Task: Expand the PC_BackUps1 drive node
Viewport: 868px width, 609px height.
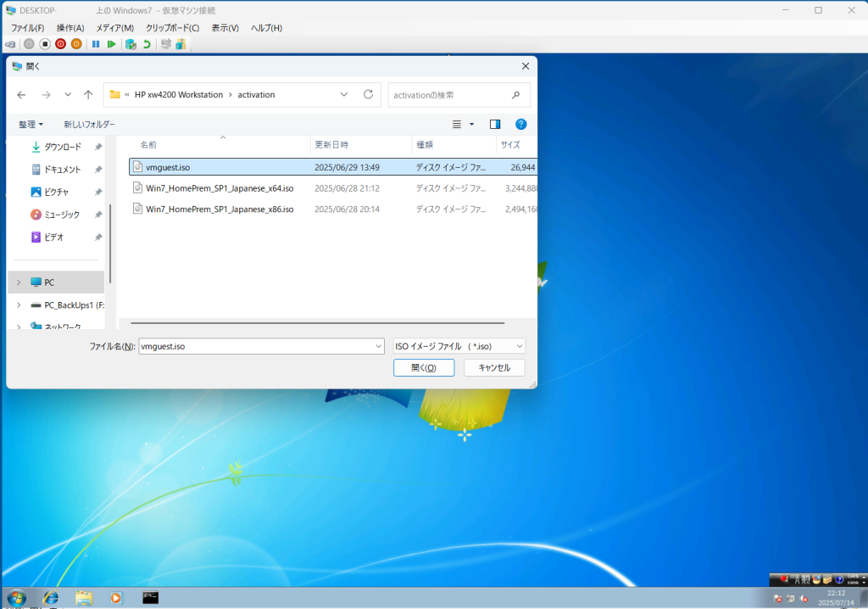Action: (19, 305)
